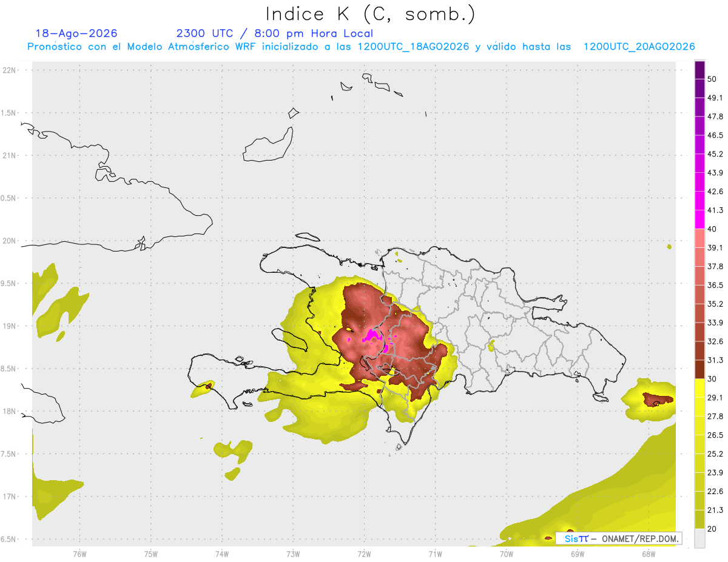The width and height of the screenshot is (728, 562).
Task: Pick the dark brown swatch between 30 and 31.3
Action: point(699,369)
